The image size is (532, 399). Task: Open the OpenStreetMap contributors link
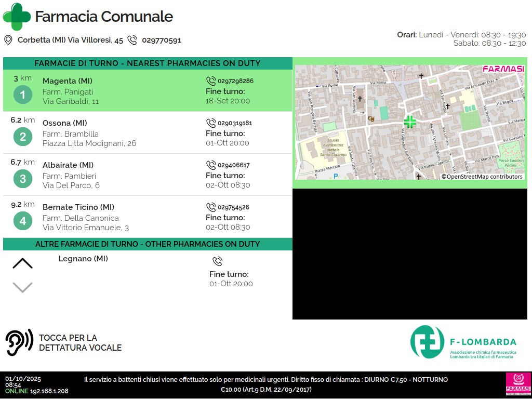pos(482,177)
